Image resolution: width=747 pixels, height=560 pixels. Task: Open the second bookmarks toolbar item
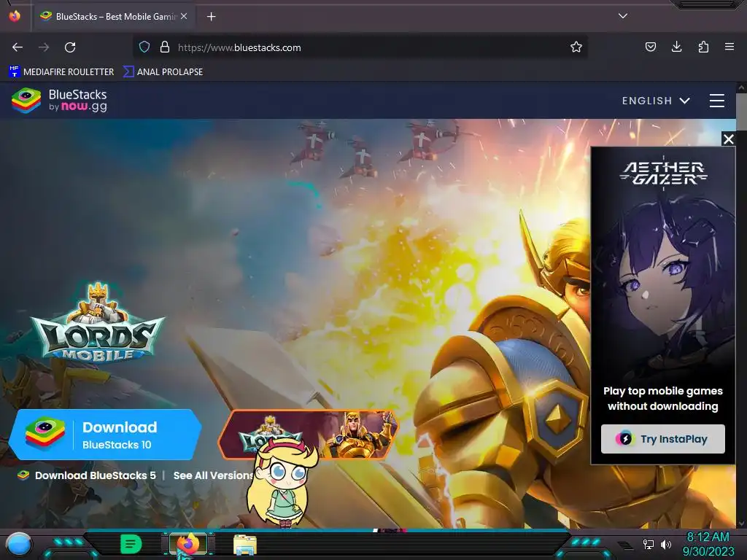click(x=163, y=72)
